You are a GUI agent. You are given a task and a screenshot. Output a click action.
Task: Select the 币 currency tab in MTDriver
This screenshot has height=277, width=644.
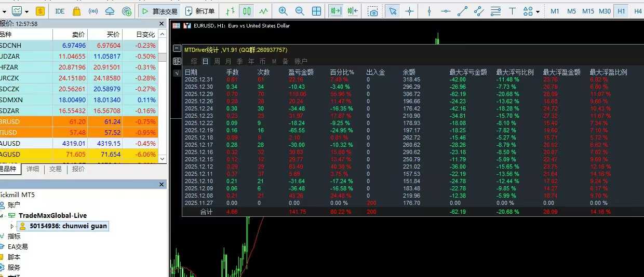click(x=262, y=61)
